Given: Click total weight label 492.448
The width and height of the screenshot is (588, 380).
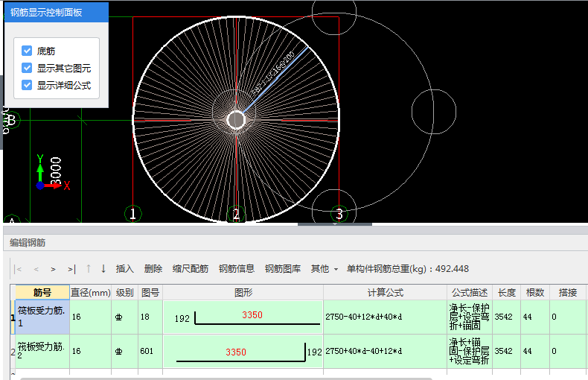Looking at the screenshot, I should [x=408, y=269].
